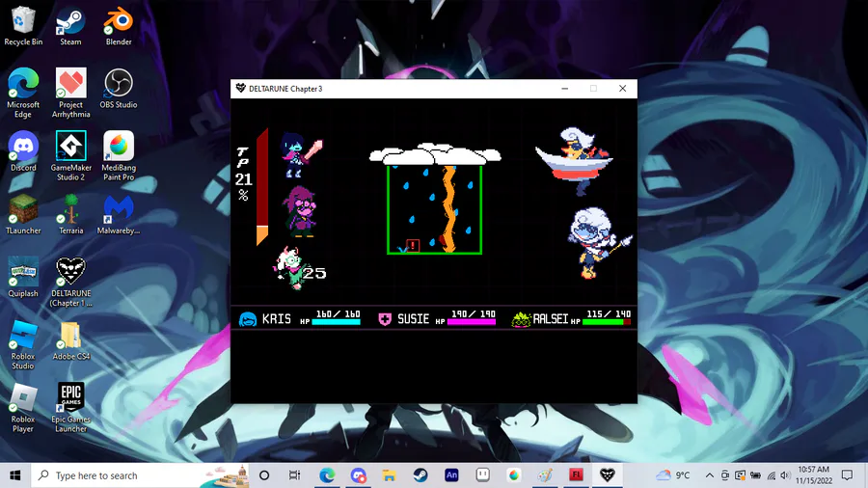The image size is (868, 488).
Task: Open the weather widget showing 9°C
Action: click(x=672, y=475)
